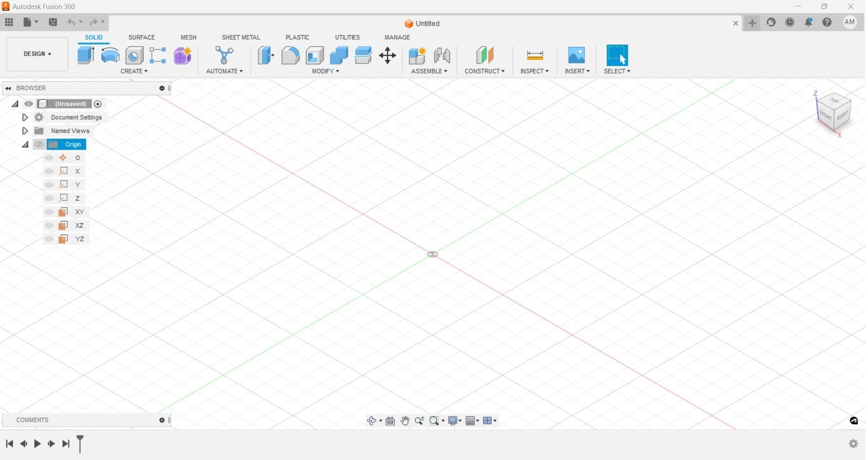Activate the Look At tool
The height and width of the screenshot is (460, 868).
tap(391, 421)
